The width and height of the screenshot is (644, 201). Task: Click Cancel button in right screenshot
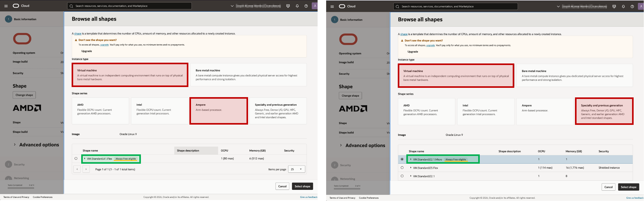pos(608,187)
